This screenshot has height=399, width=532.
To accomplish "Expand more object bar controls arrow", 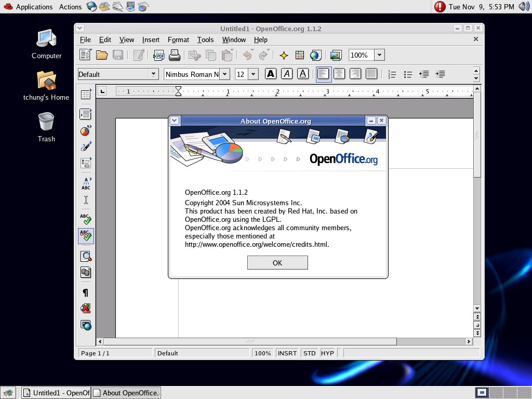I will [476, 78].
